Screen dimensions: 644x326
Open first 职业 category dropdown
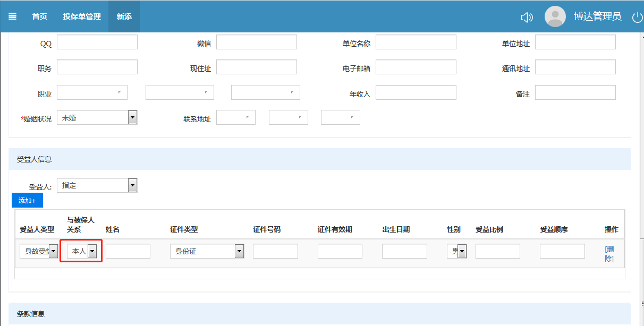(x=92, y=92)
